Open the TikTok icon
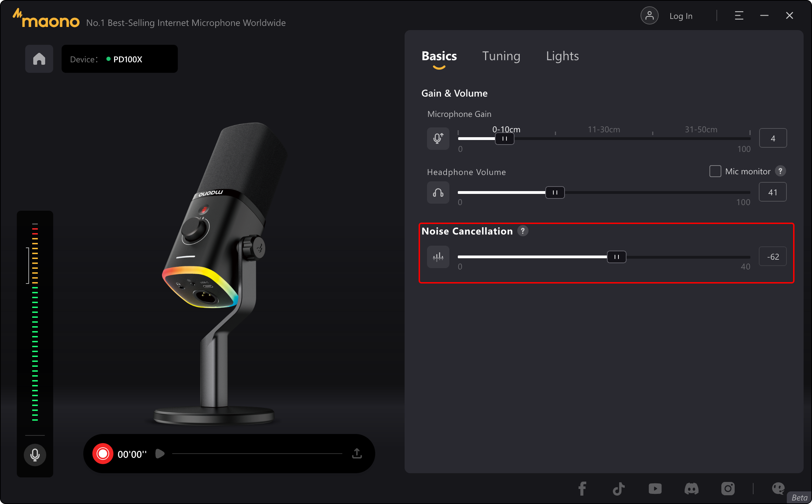This screenshot has width=812, height=504. tap(619, 489)
